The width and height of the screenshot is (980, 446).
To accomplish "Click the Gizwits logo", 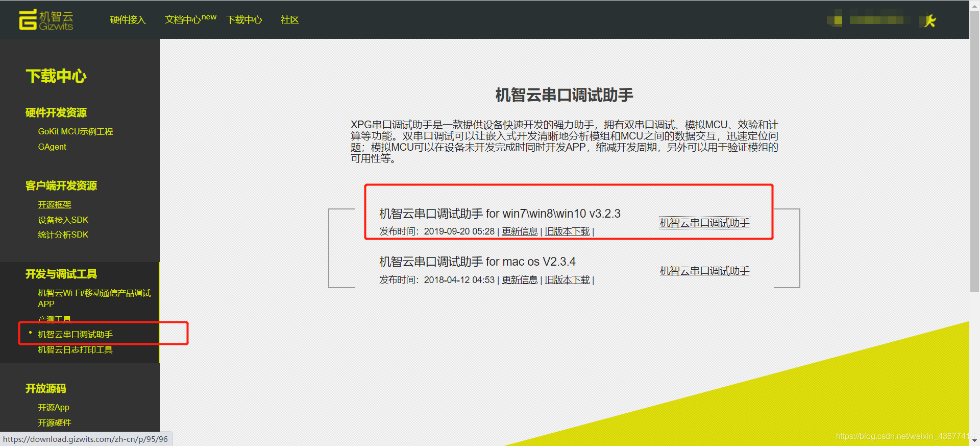I will tap(46, 20).
